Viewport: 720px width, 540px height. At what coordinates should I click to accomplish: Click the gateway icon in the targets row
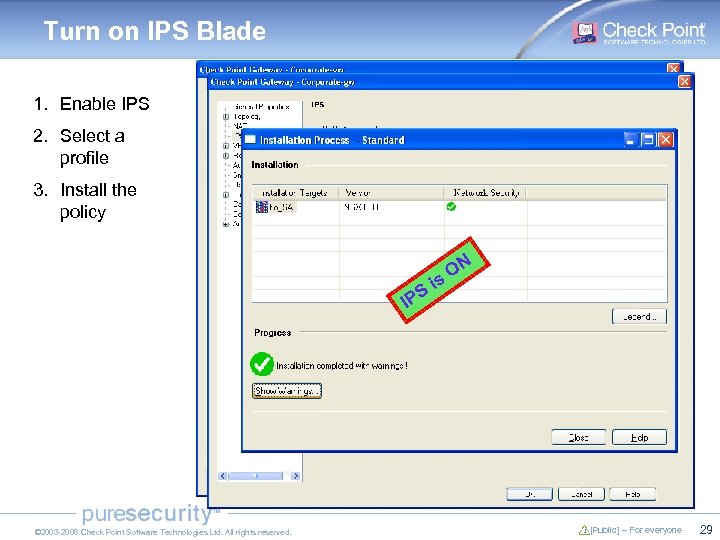[x=261, y=207]
